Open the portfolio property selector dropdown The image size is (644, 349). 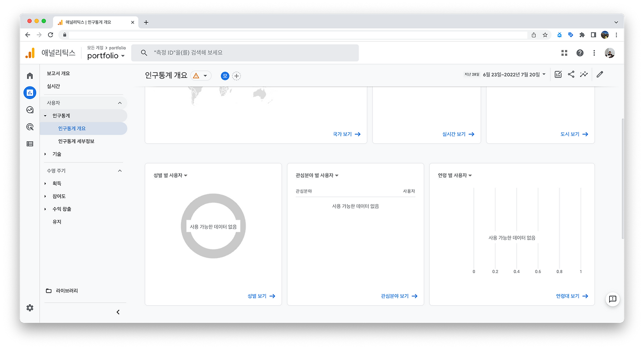[x=106, y=56]
